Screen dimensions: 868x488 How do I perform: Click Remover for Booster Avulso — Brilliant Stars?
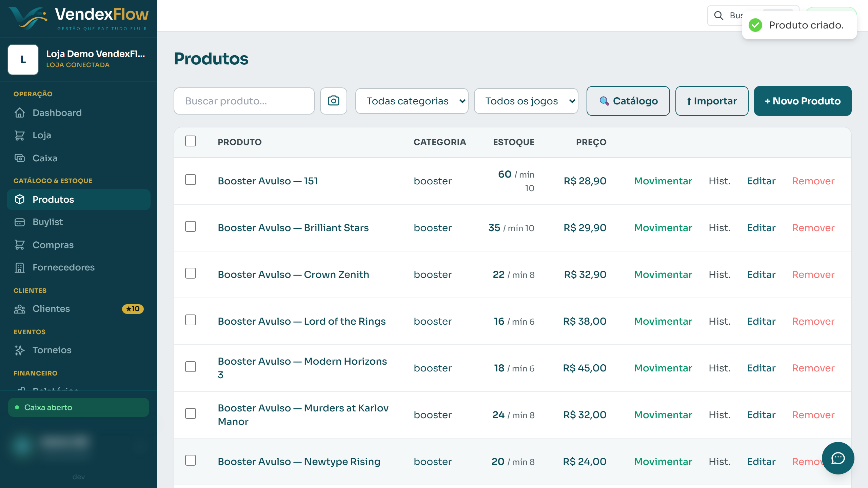[813, 228]
